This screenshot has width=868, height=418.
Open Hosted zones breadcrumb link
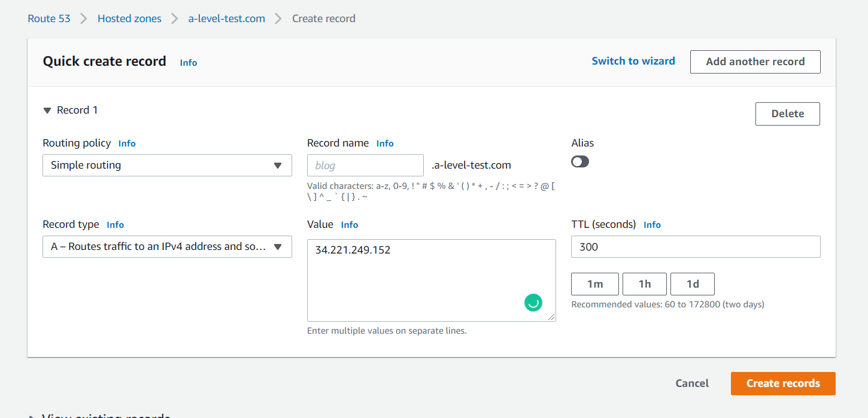(x=129, y=19)
